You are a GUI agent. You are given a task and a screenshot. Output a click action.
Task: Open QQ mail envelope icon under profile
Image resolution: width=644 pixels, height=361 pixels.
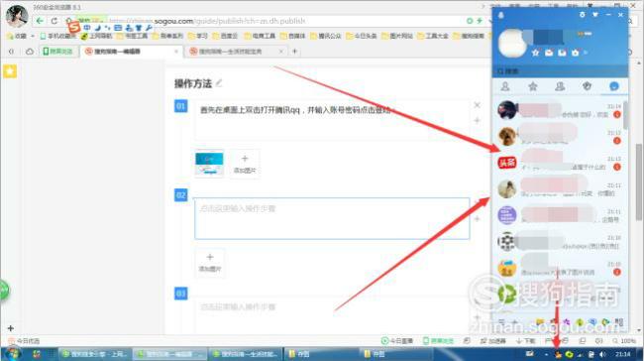(549, 53)
